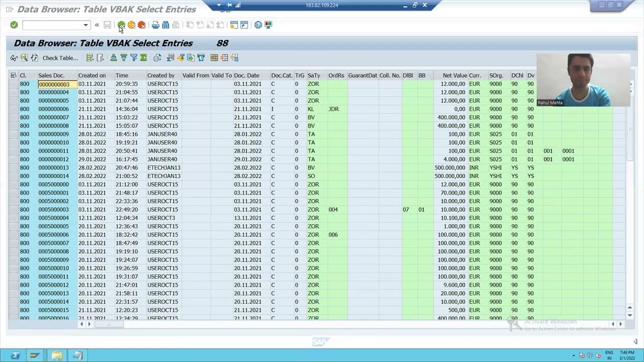Click the green Enter checkmark icon
This screenshot has height=362, width=644.
14,25
